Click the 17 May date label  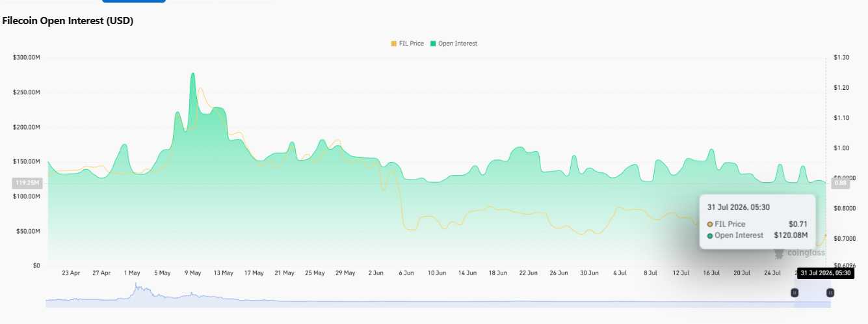[254, 274]
